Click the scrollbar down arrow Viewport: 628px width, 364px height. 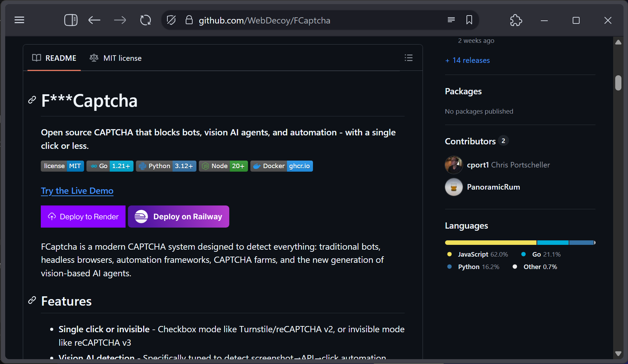(618, 353)
